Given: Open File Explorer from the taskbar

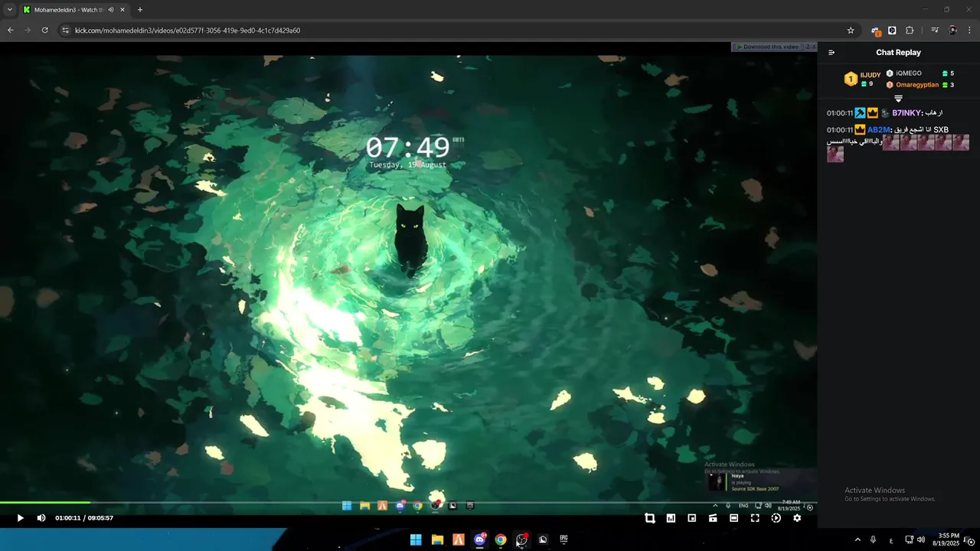Looking at the screenshot, I should (x=437, y=540).
